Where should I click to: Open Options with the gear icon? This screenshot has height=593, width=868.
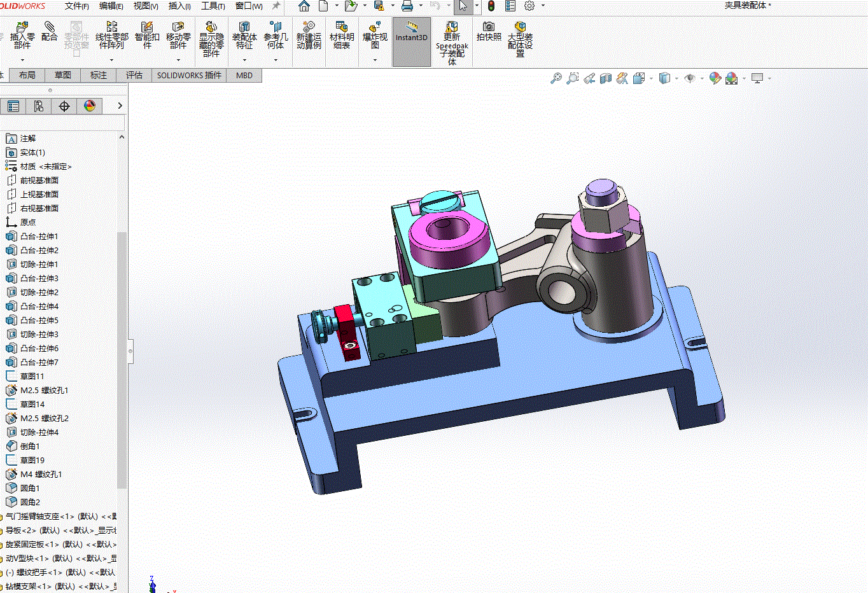529,6
